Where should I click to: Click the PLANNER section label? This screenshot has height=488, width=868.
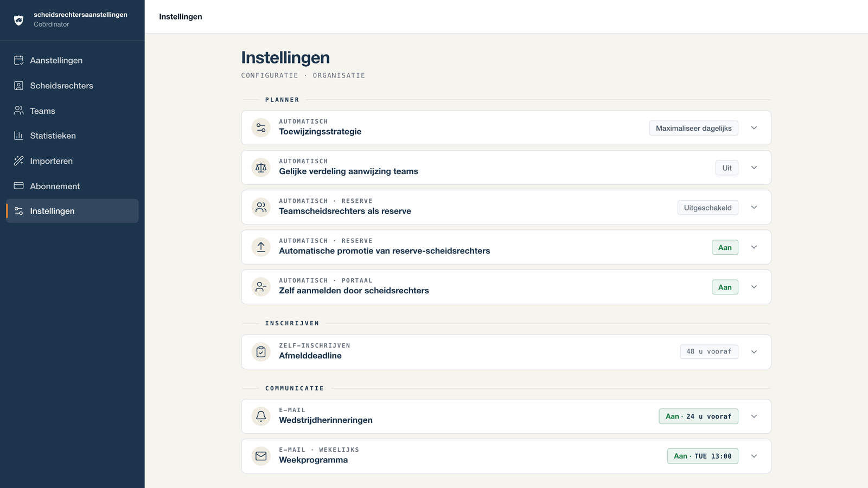coord(282,100)
